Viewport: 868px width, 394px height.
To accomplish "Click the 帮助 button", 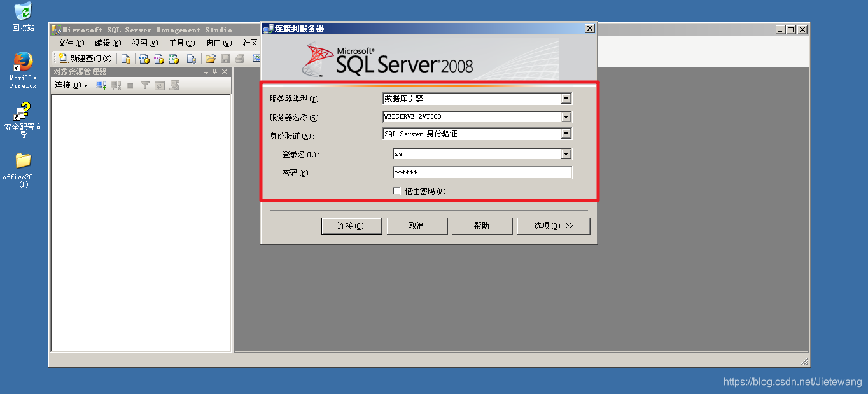I will tap(482, 226).
